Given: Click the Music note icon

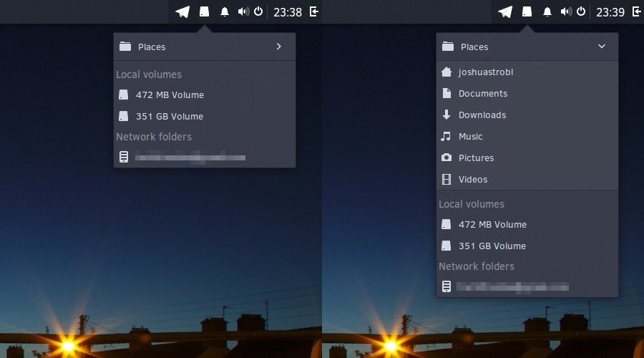Looking at the screenshot, I should (447, 136).
